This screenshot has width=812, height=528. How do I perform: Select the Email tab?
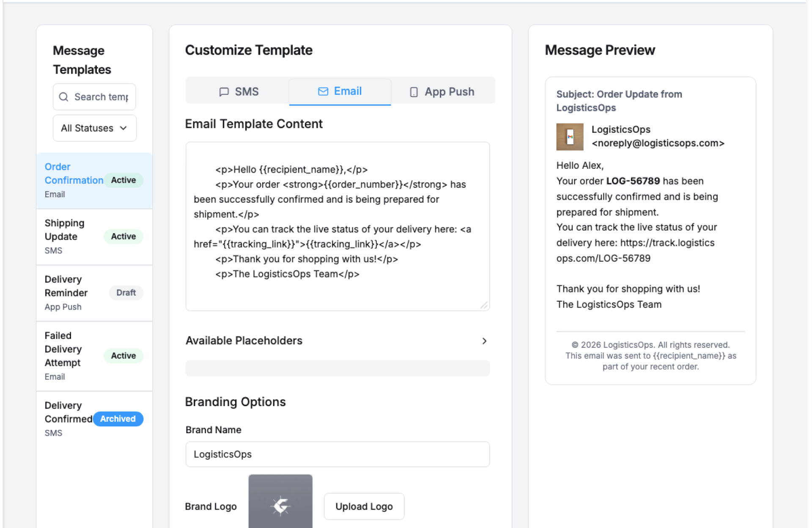340,91
